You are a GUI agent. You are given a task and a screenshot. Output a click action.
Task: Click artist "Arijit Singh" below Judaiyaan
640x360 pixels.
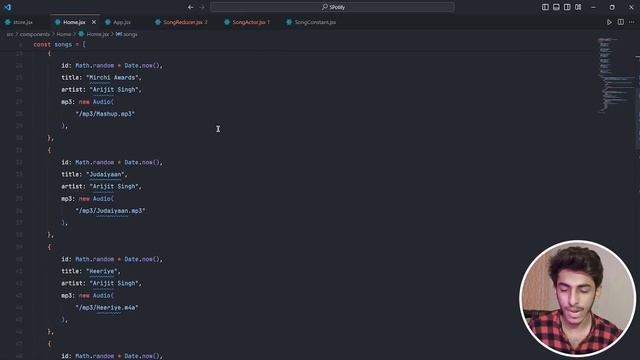pyautogui.click(x=114, y=186)
